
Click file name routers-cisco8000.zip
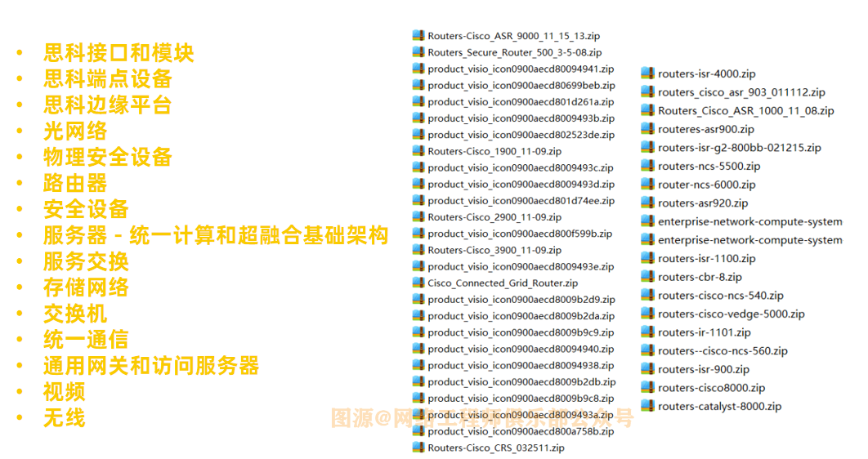click(x=711, y=388)
